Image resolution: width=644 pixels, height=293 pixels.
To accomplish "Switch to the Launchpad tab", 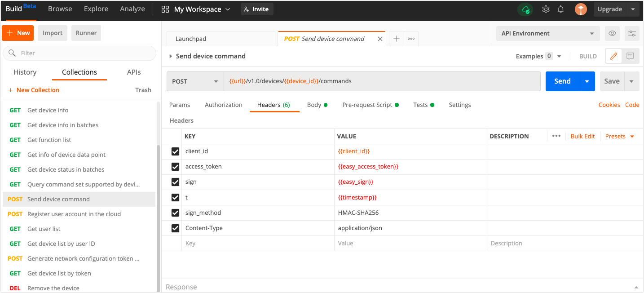I will pos(221,39).
